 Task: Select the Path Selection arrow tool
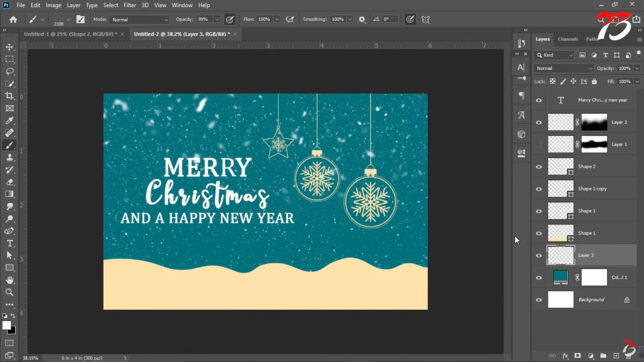(10, 255)
